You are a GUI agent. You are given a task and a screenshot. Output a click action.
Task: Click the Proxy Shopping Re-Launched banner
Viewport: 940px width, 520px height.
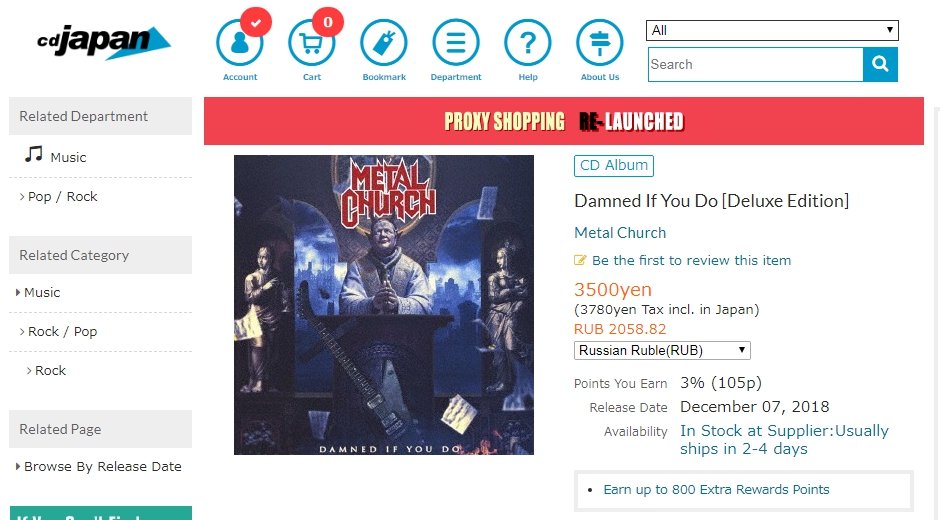pos(564,121)
